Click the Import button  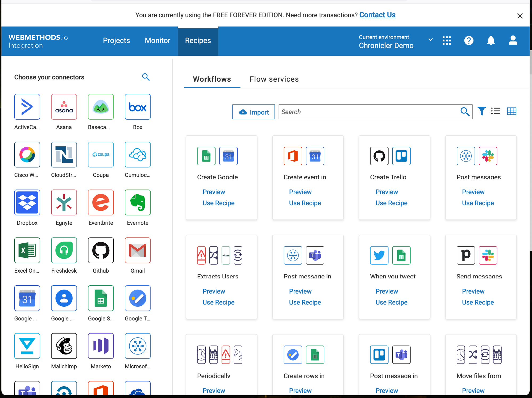pos(253,112)
